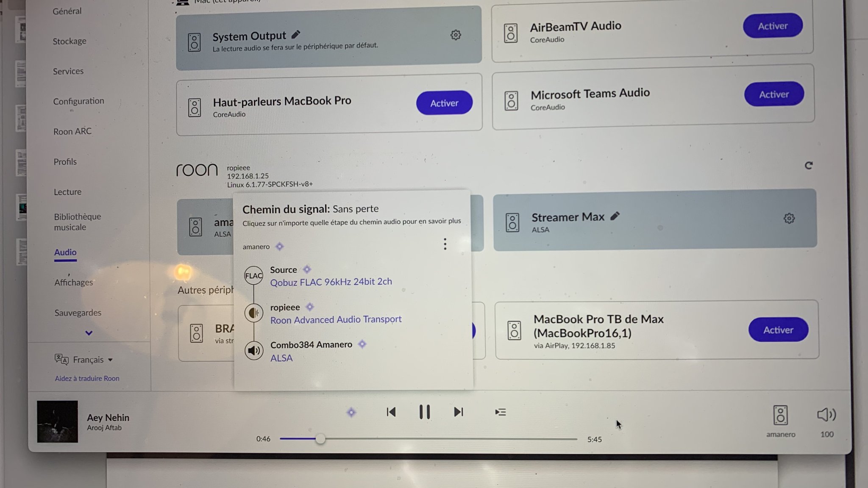Screen dimensions: 868x488
Task: Click the Microsoft Teams Audio speaker icon
Action: 511,101
